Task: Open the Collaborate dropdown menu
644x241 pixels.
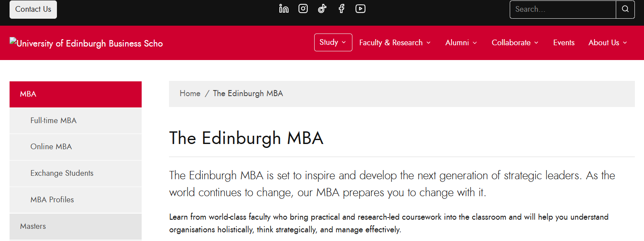Action: [515, 43]
